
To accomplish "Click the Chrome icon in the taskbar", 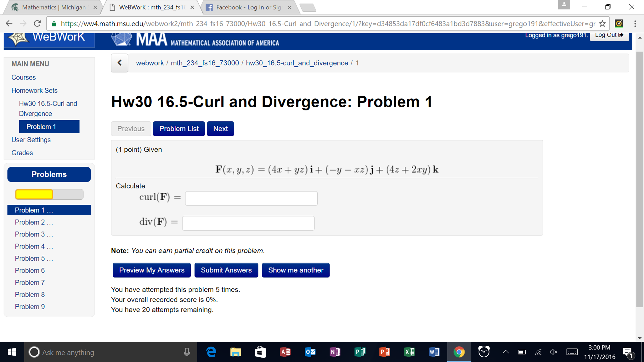I will [459, 352].
